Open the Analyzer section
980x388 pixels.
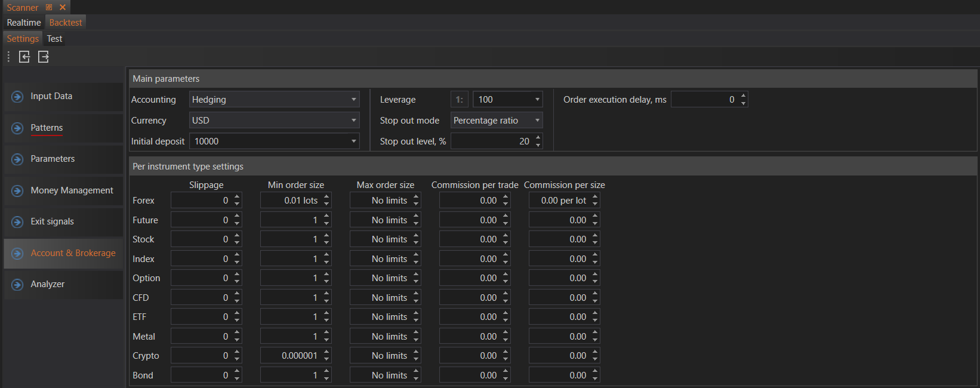tap(63, 284)
